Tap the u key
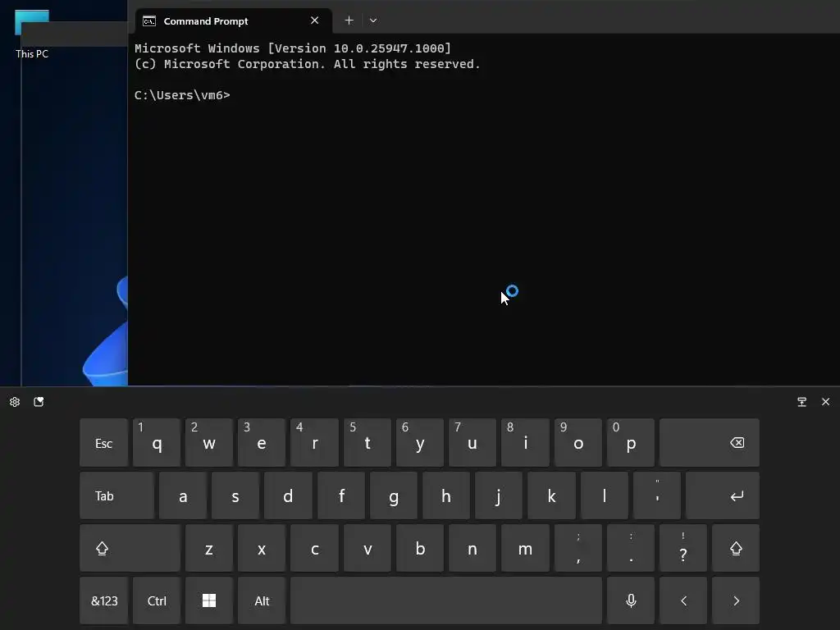This screenshot has width=840, height=630. pos(472,443)
